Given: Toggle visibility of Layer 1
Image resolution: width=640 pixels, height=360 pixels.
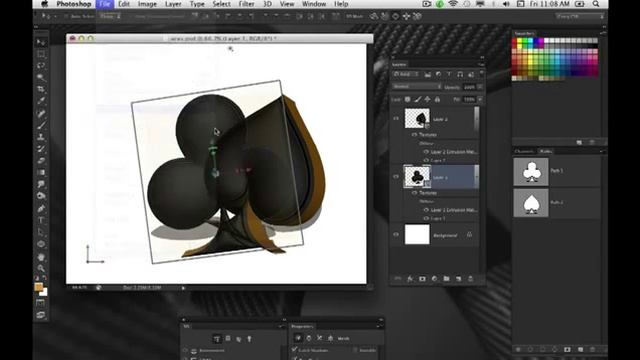Looking at the screenshot, I should [x=396, y=177].
